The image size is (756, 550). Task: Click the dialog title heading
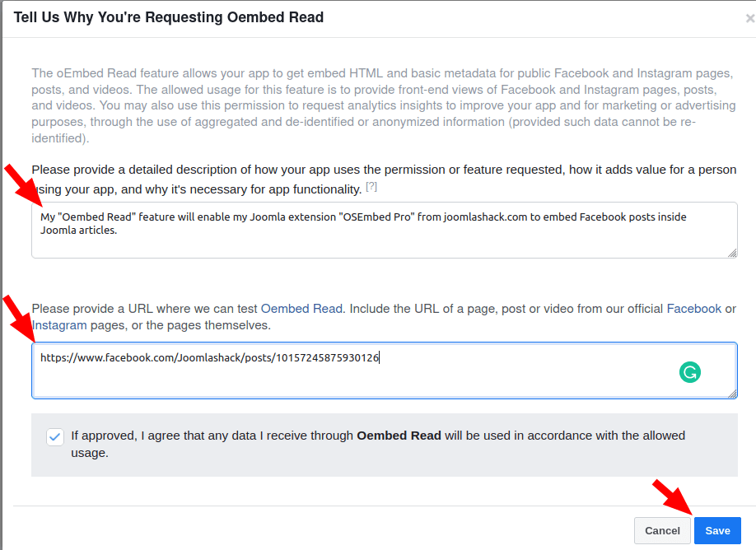click(x=169, y=17)
